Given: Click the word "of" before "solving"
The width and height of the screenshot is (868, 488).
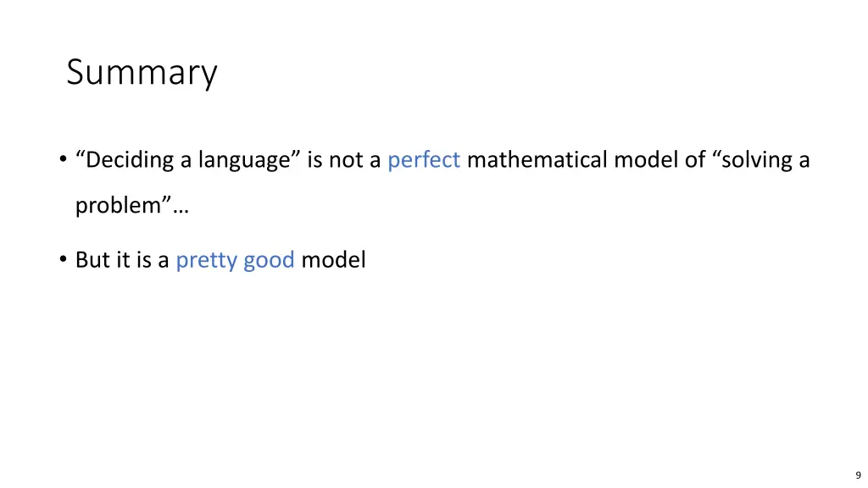Looking at the screenshot, I should tap(694, 159).
